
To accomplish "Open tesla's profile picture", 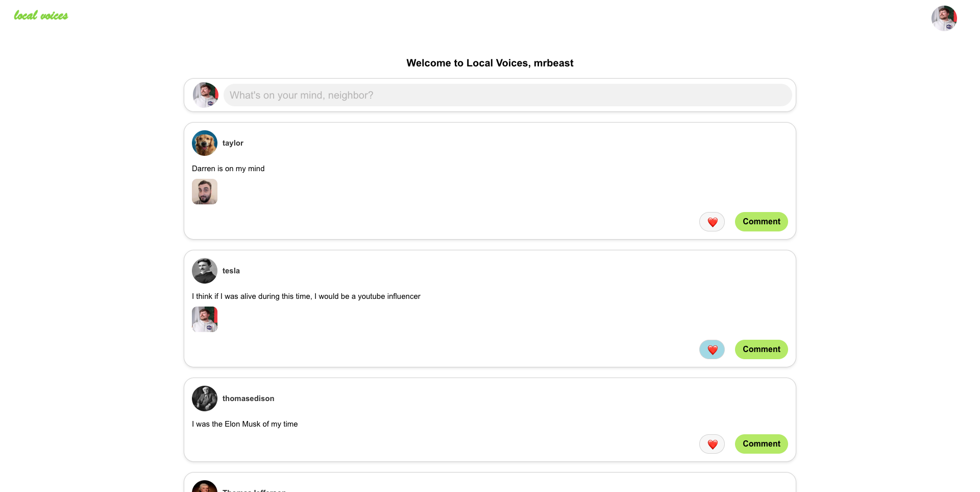I will tap(205, 271).
